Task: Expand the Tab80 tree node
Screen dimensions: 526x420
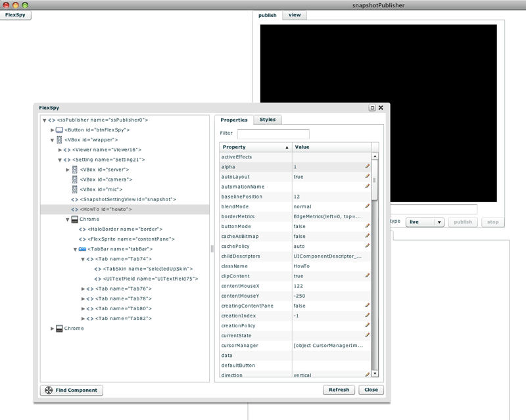Action: (84, 309)
